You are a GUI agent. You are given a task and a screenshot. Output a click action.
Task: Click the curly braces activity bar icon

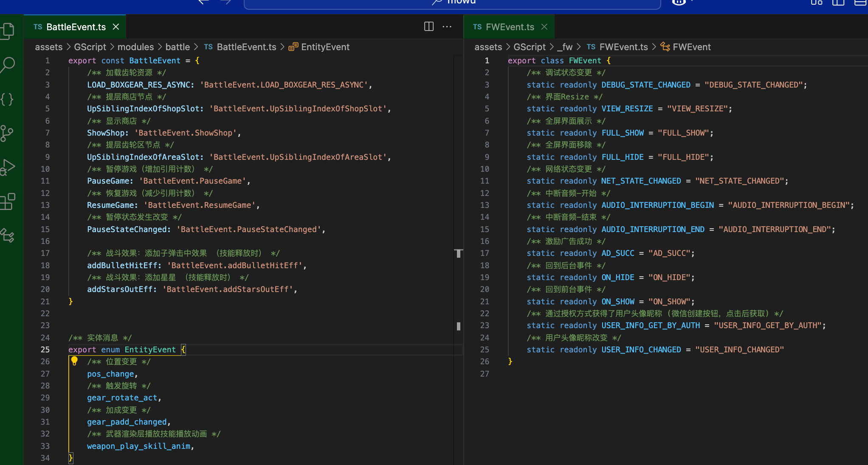point(7,99)
